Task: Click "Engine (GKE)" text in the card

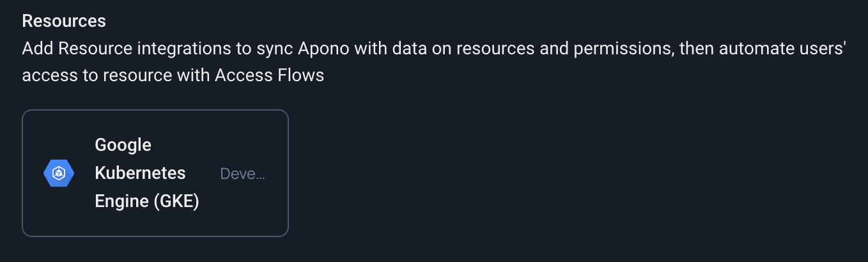Action: (x=147, y=202)
